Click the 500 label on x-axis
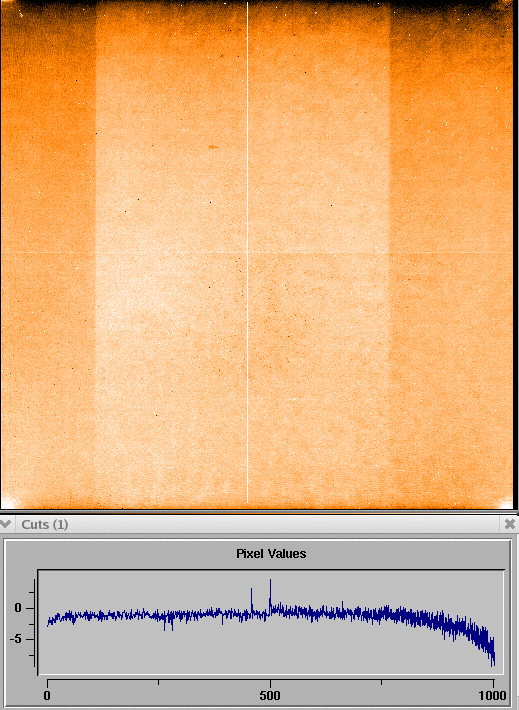This screenshot has height=710, width=519. (270, 695)
